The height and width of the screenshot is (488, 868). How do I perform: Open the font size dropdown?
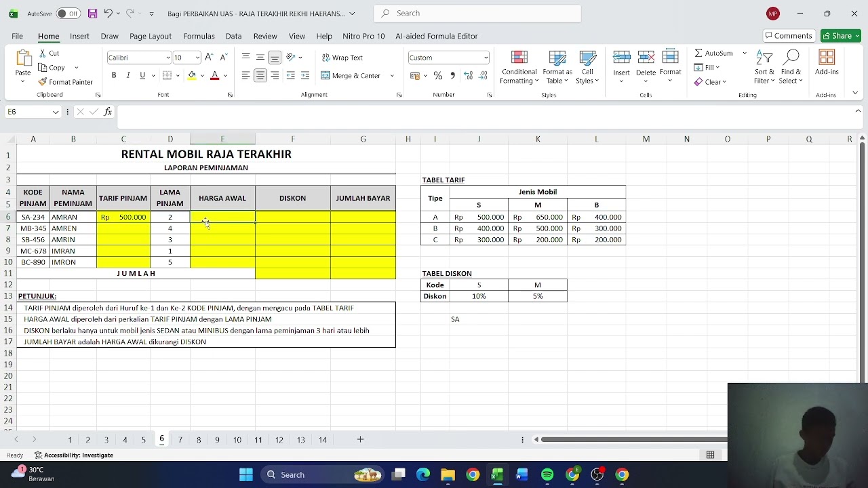(x=197, y=58)
